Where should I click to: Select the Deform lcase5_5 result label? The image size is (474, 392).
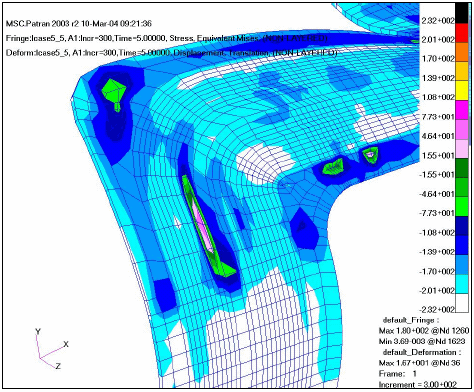(172, 53)
